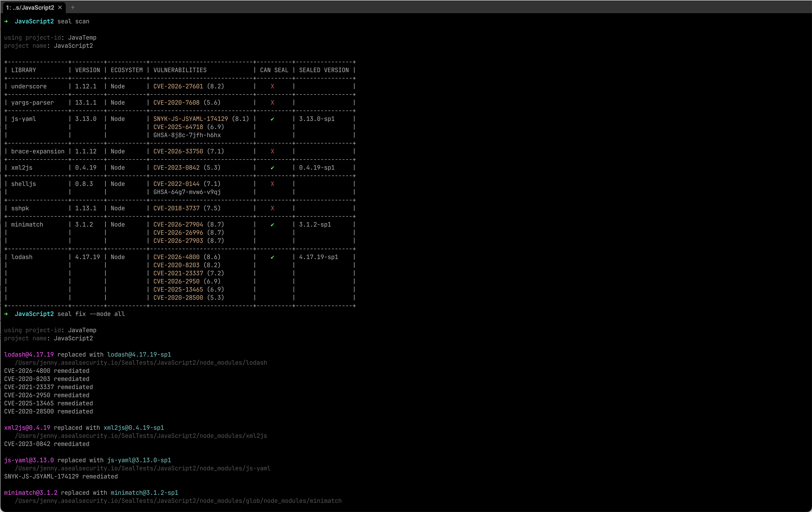812x512 pixels.
Task: Click the ECOSYSTEM column header
Action: [x=127, y=70]
